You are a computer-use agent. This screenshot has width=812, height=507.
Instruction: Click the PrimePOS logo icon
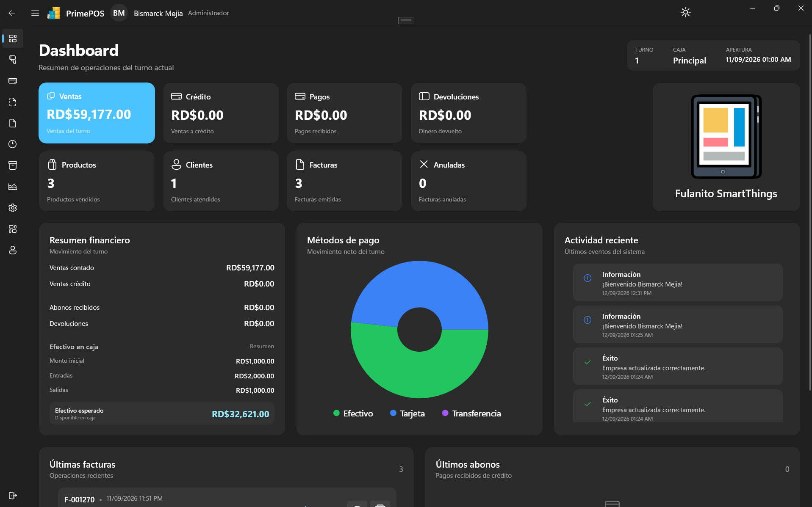point(53,13)
